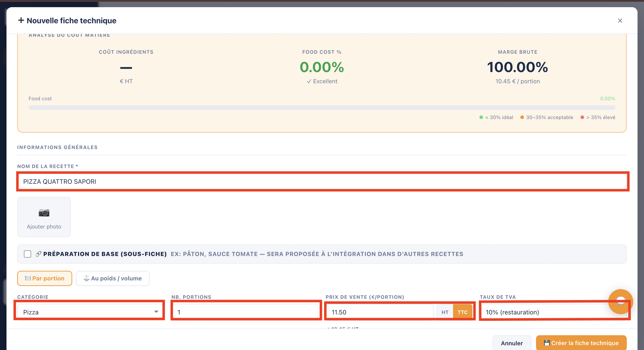Click the camera icon to add photo
This screenshot has height=350, width=644.
click(44, 213)
